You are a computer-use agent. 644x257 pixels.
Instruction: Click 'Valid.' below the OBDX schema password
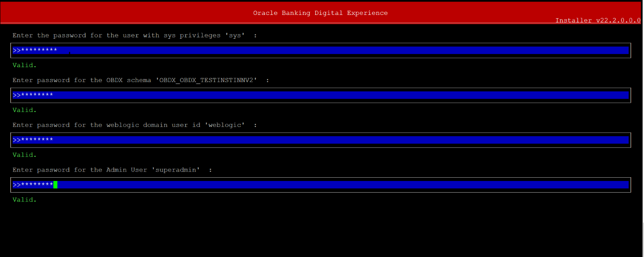pyautogui.click(x=25, y=110)
